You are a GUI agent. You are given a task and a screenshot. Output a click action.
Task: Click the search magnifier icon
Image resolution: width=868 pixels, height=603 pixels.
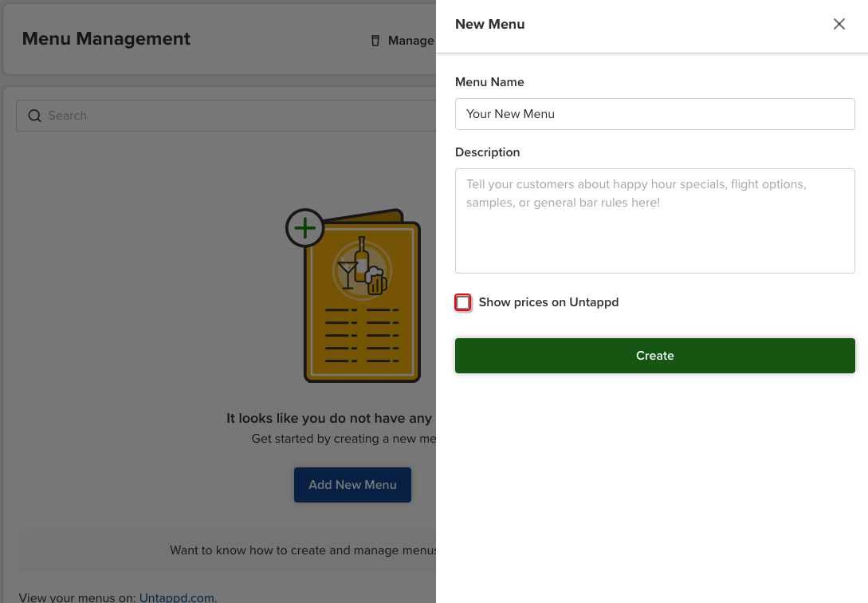[34, 116]
